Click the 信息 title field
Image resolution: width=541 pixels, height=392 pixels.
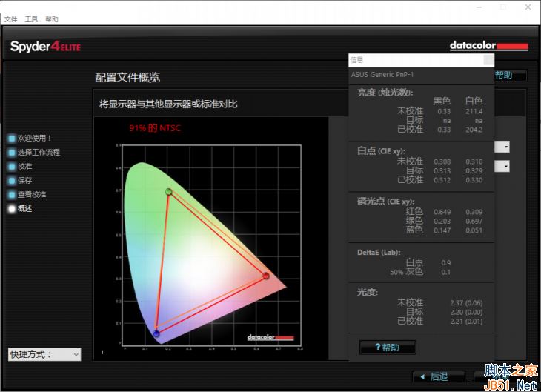click(416, 60)
